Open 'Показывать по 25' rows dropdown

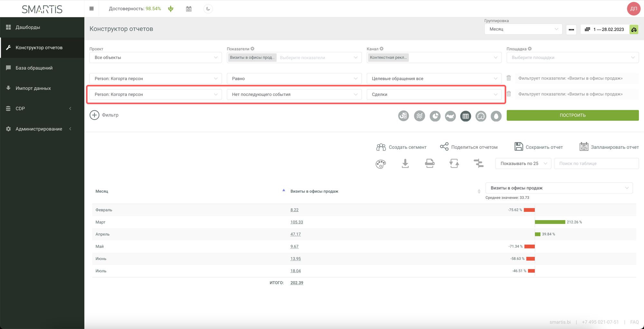(523, 164)
